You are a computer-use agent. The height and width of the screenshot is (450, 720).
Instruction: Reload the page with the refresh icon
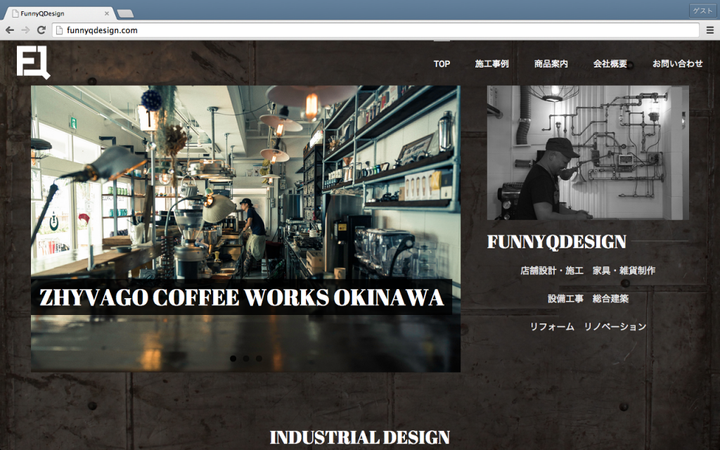(x=41, y=30)
